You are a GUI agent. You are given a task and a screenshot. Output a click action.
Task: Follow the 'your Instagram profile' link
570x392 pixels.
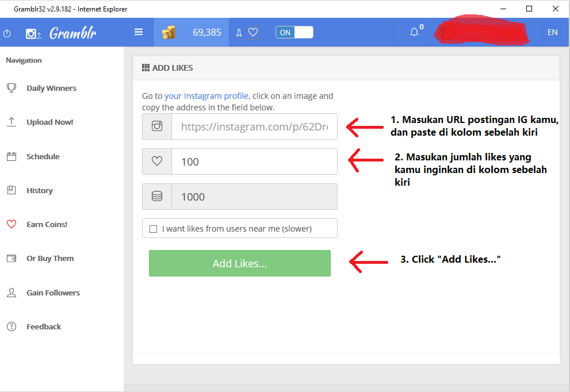click(x=206, y=96)
